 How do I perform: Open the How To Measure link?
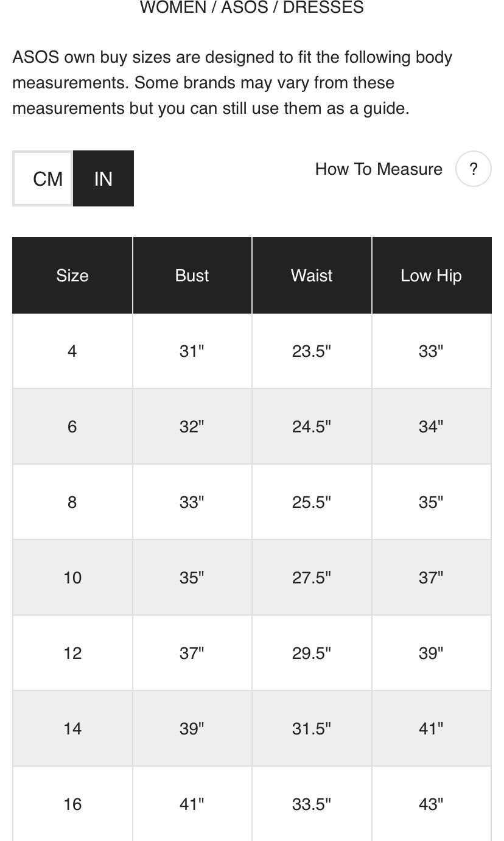point(379,169)
